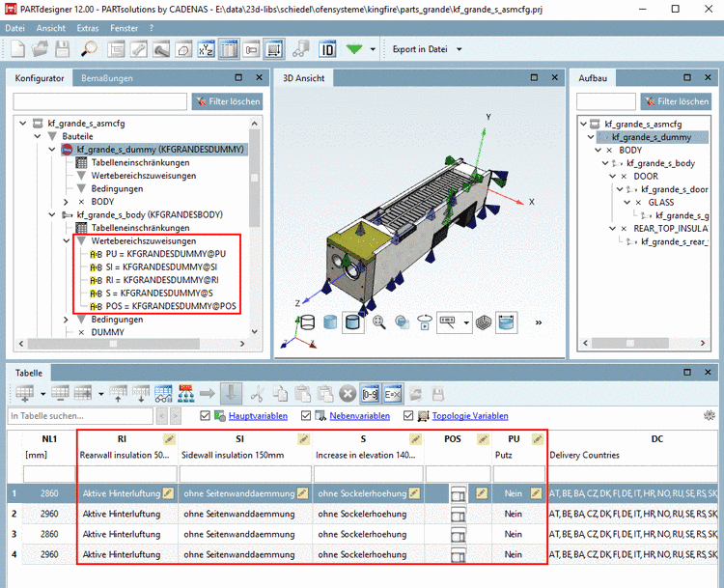724x588 pixels.
Task: Collapse the GLASS node in Aufbau tree
Action: coord(627,203)
